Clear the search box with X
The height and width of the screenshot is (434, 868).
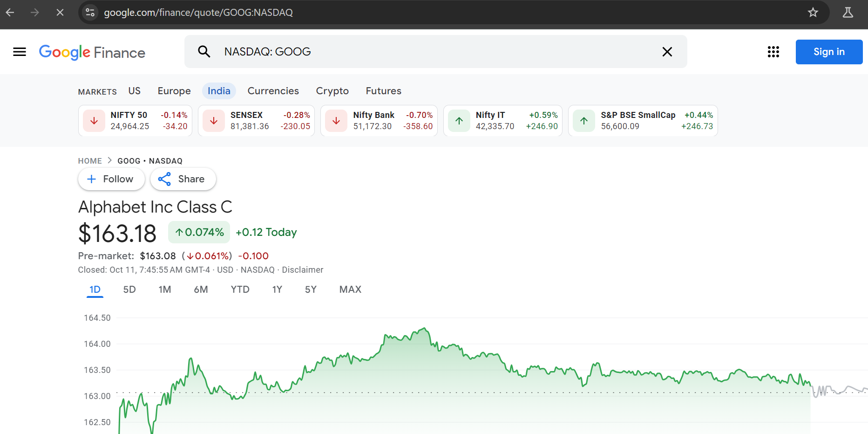pyautogui.click(x=667, y=52)
